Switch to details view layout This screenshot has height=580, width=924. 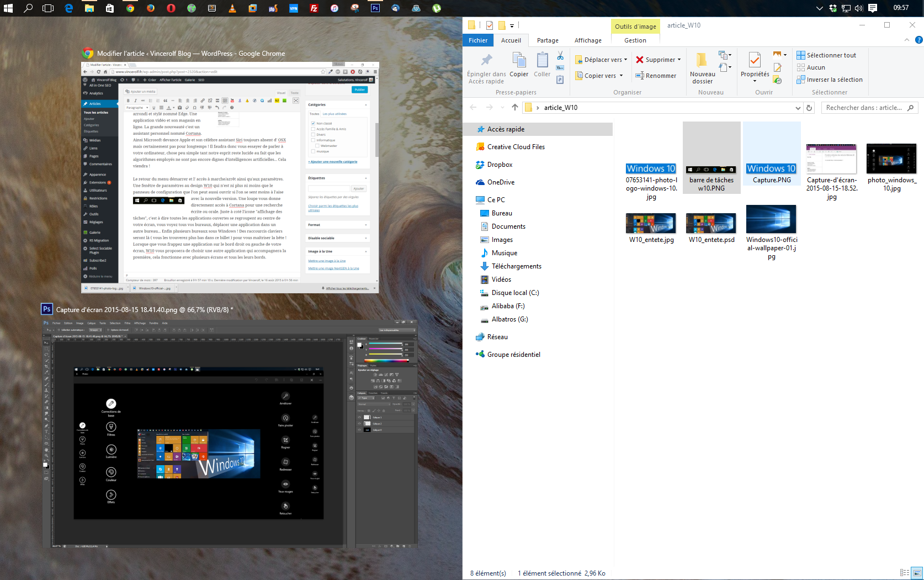tap(904, 573)
